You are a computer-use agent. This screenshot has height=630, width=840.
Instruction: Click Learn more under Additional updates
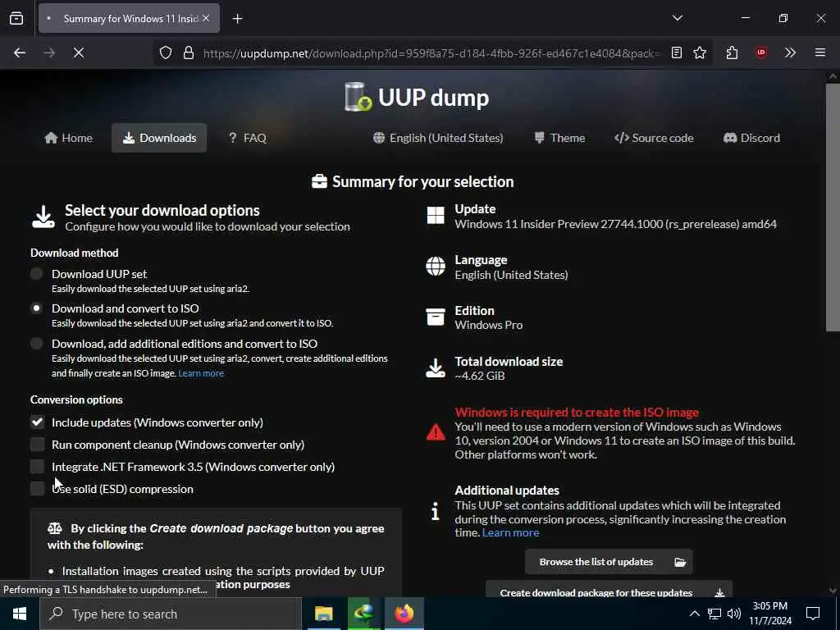[510, 532]
